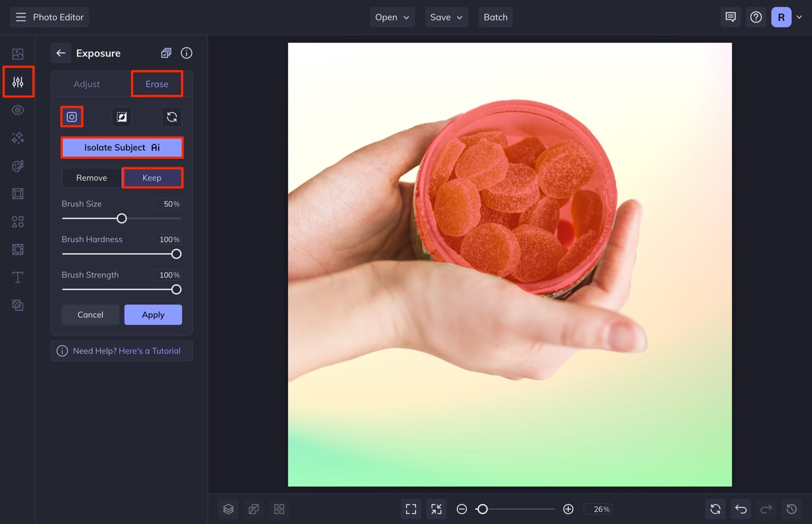Screen dimensions: 812x524
Task: Expand the Save options dropdown
Action: coord(446,17)
